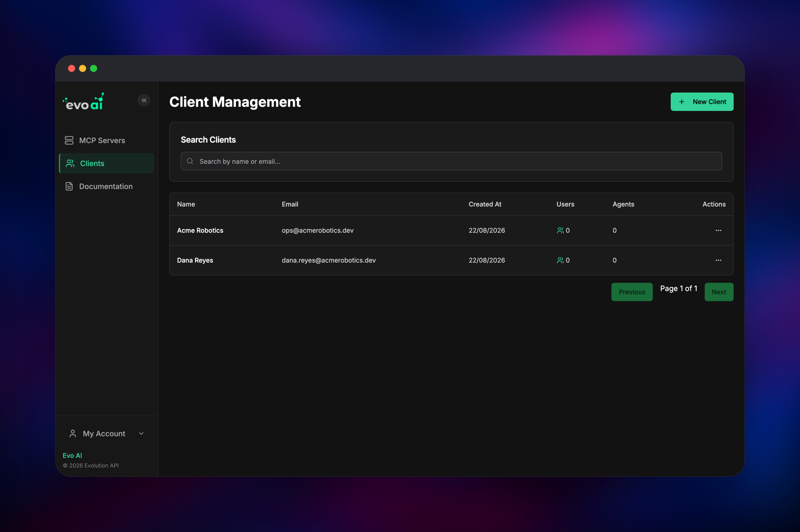Image resolution: width=800 pixels, height=532 pixels.
Task: Click the Name column header
Action: 186,204
